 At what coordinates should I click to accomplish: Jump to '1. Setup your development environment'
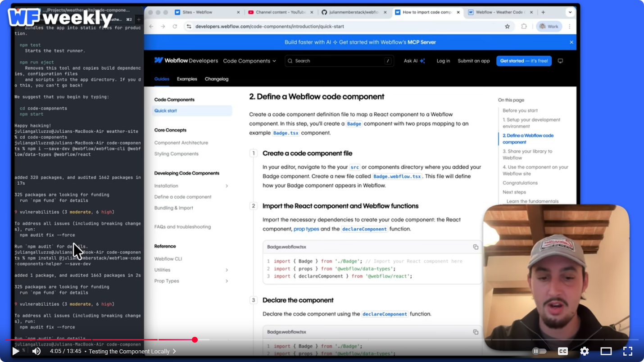click(x=531, y=123)
